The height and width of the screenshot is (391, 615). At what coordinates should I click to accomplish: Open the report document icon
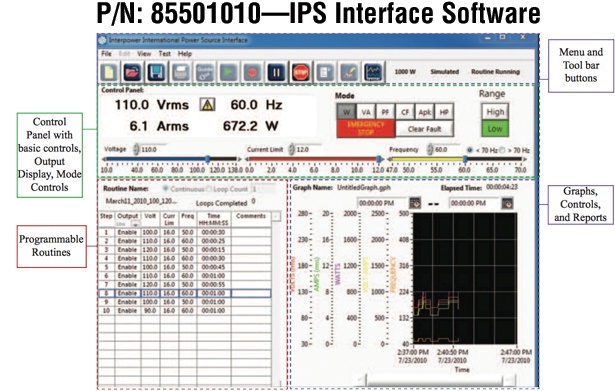click(x=325, y=73)
